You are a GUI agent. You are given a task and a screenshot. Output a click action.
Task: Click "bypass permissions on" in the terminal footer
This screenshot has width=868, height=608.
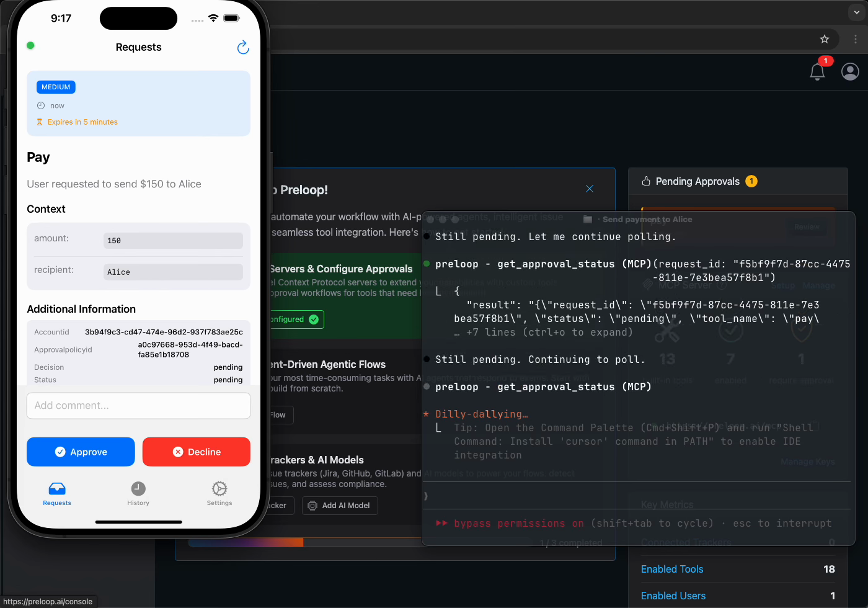coord(518,523)
